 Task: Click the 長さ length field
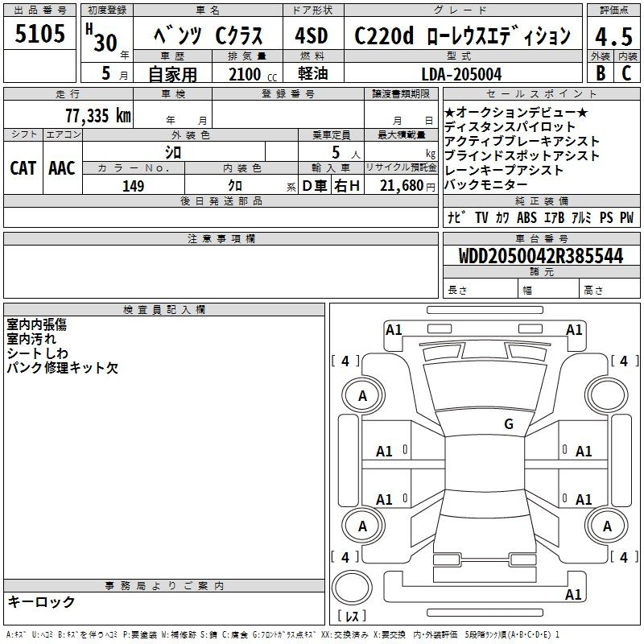(x=480, y=288)
